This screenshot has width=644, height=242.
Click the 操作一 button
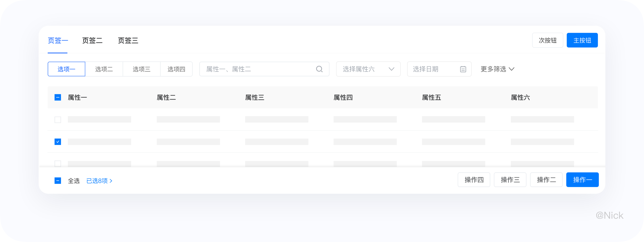pos(582,180)
